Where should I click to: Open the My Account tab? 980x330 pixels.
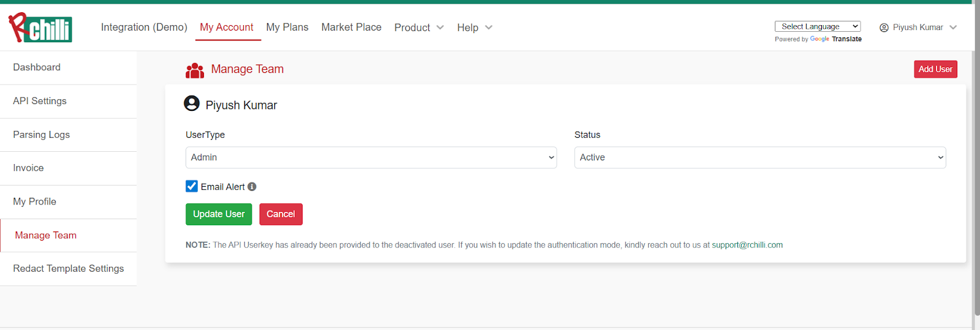pyautogui.click(x=227, y=28)
